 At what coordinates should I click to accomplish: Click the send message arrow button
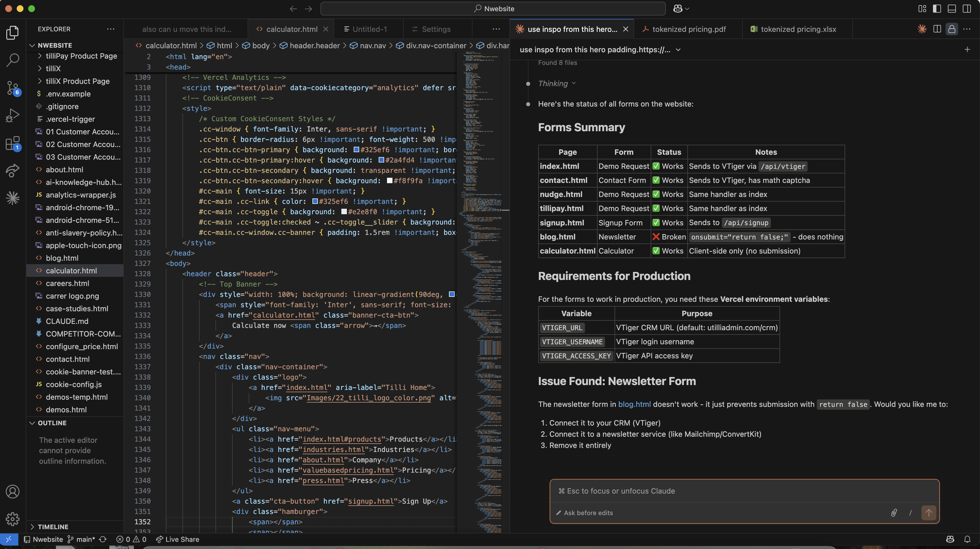click(928, 513)
